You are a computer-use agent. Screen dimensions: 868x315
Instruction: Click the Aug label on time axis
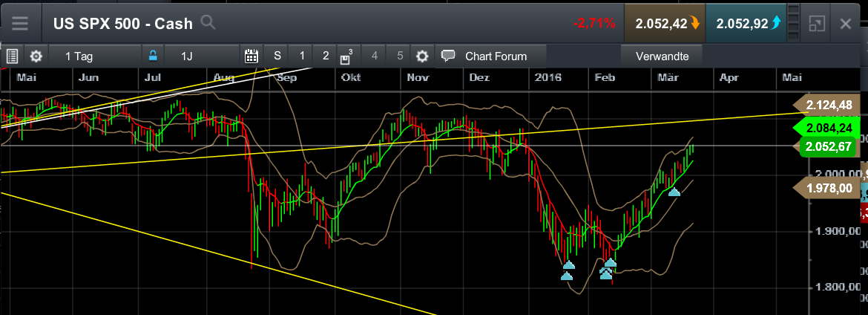point(223,78)
